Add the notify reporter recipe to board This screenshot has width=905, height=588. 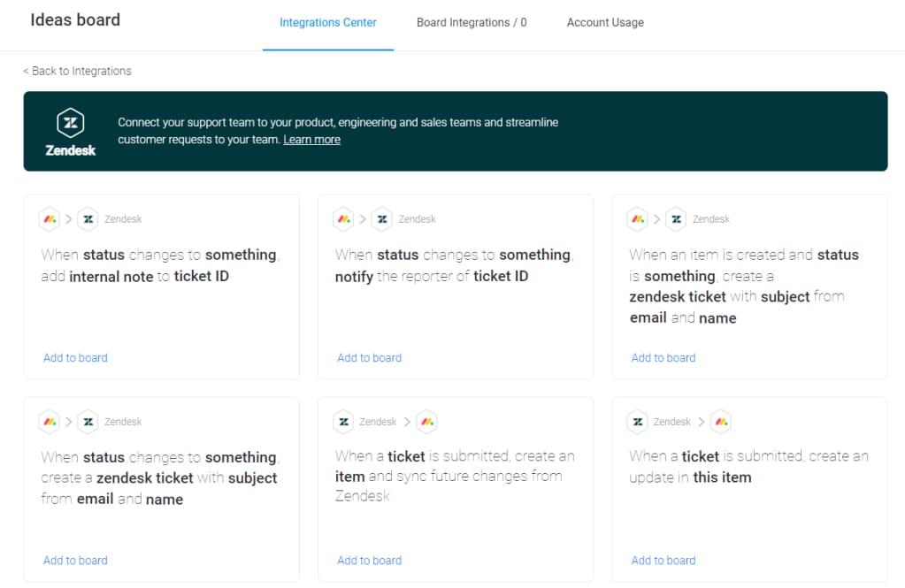(369, 357)
